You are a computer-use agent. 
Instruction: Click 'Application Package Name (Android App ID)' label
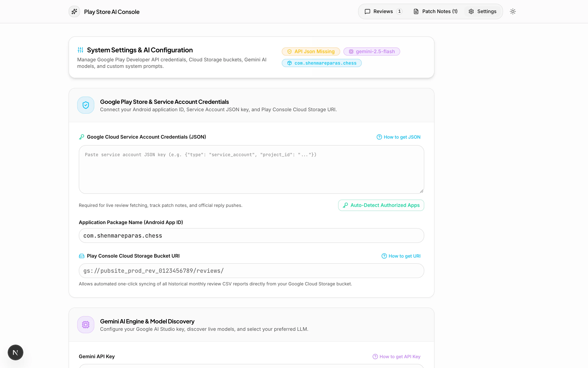[x=131, y=222]
